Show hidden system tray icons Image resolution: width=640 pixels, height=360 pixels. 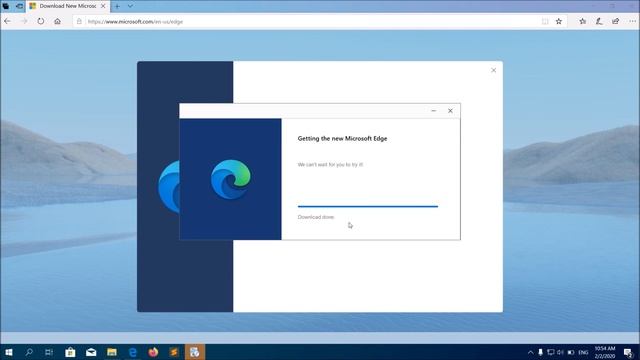(530, 352)
